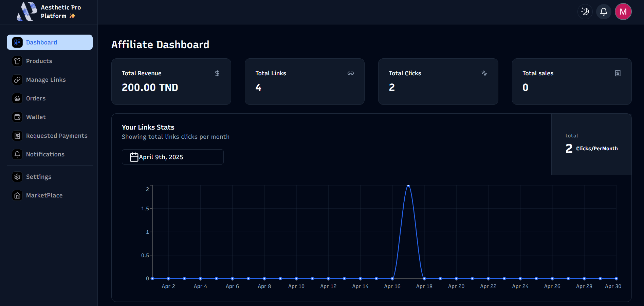Image resolution: width=644 pixels, height=306 pixels.
Task: Open the Wallet icon in sidebar
Action: pyautogui.click(x=17, y=117)
